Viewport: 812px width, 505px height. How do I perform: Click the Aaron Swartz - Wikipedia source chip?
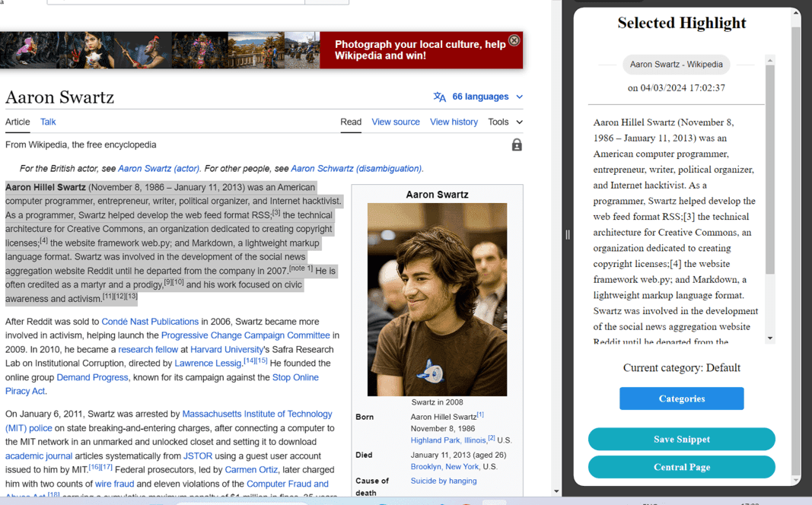676,65
